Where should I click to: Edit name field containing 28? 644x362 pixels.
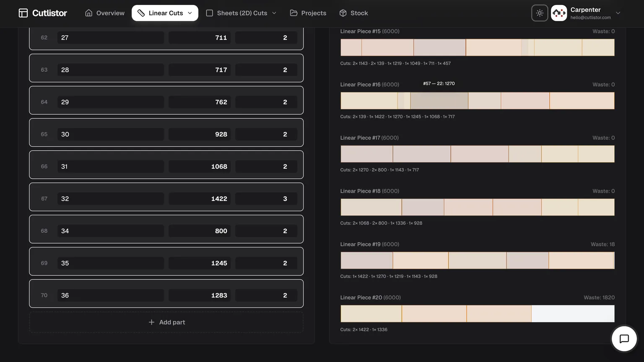pyautogui.click(x=111, y=70)
